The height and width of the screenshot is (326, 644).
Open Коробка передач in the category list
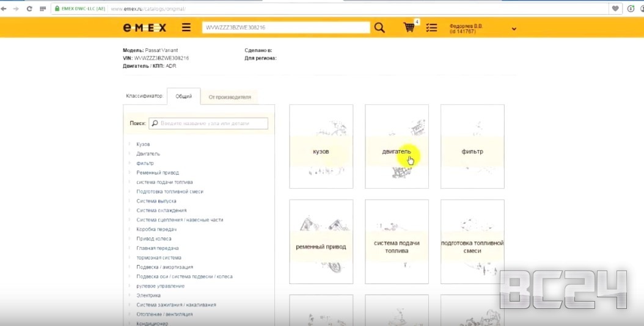pos(156,229)
